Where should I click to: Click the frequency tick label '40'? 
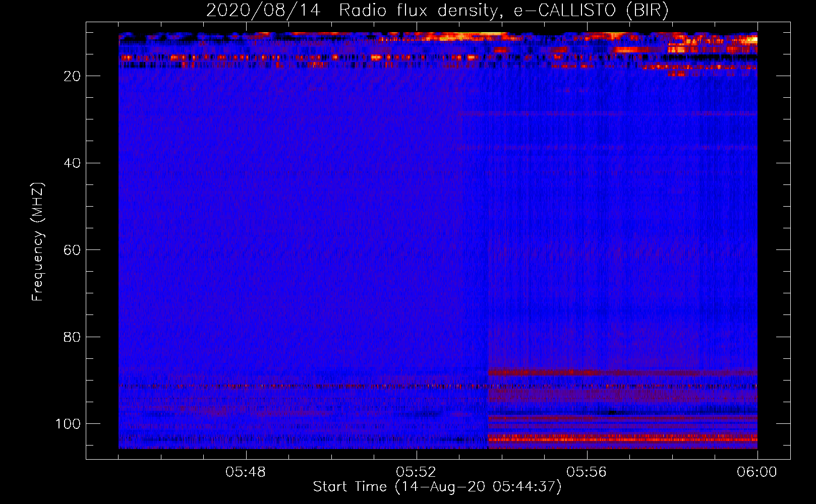73,163
